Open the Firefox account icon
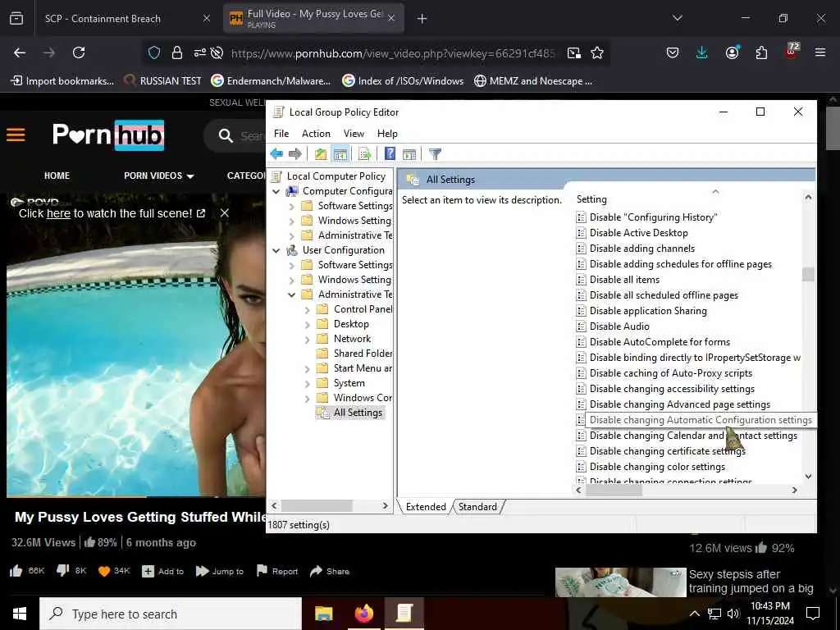Screen dimensions: 840x630 pos(732,52)
